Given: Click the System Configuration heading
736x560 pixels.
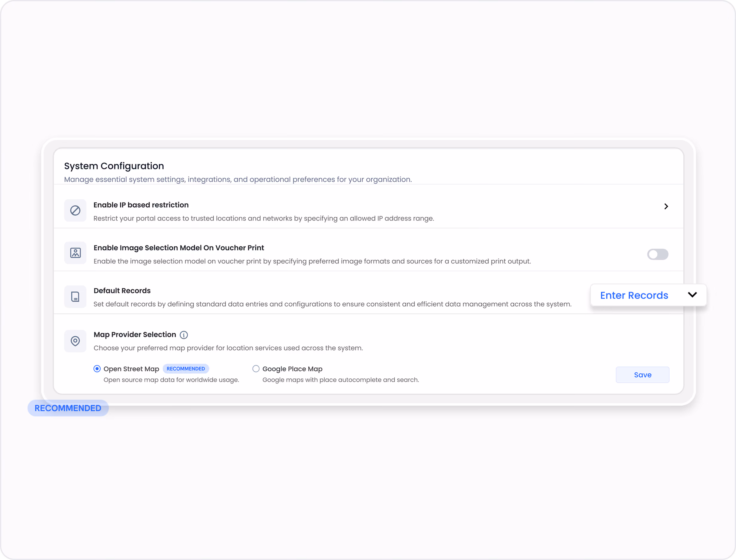Looking at the screenshot, I should point(114,166).
